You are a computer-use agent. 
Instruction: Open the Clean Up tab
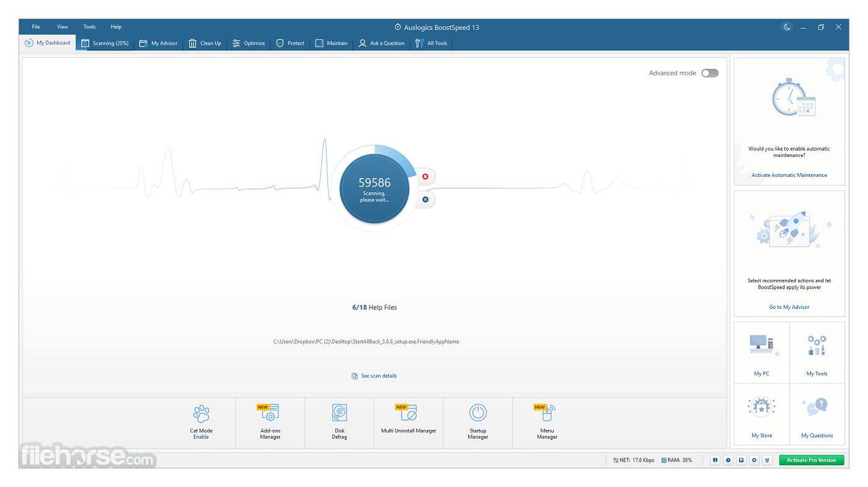coord(205,43)
